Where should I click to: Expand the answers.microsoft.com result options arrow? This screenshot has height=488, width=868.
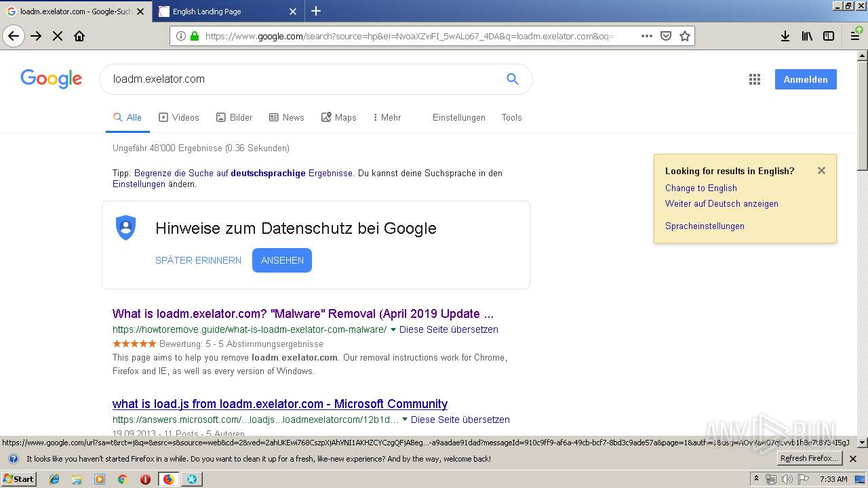(x=405, y=420)
